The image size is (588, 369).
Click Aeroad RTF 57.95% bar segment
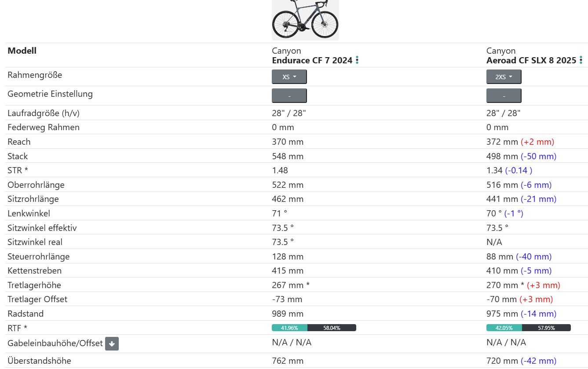[x=546, y=328]
